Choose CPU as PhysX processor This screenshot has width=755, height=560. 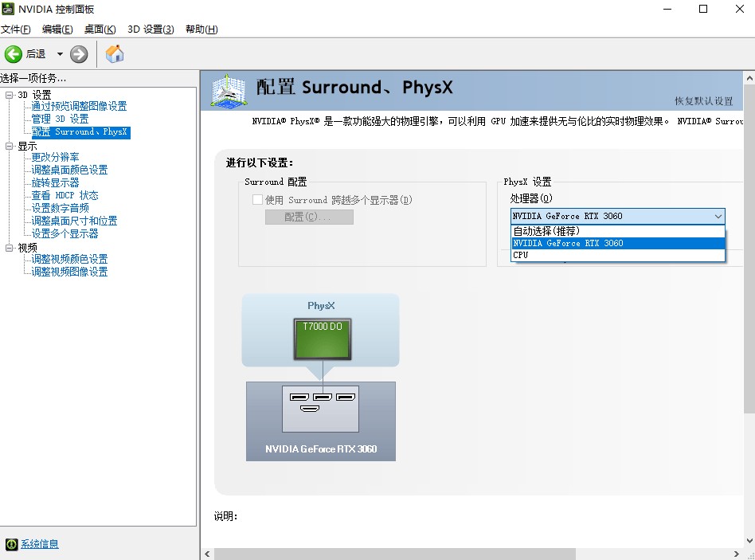(x=618, y=255)
